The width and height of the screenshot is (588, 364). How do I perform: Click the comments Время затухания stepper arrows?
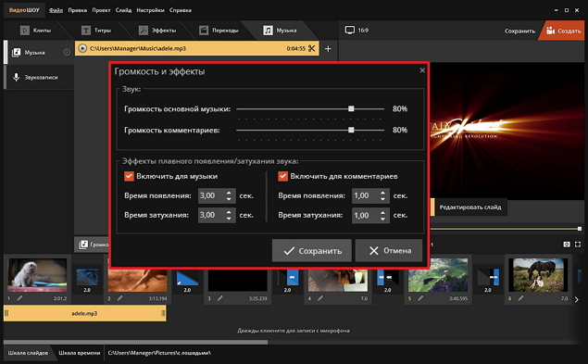click(x=382, y=215)
